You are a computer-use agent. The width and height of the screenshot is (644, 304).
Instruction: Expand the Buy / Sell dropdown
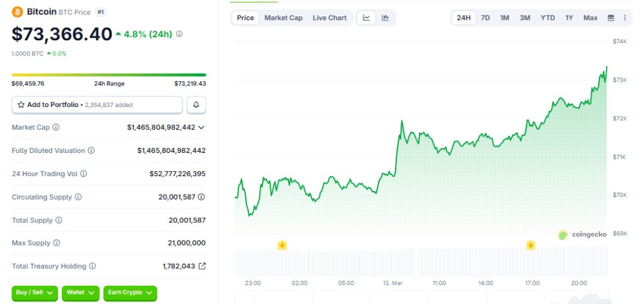(x=35, y=293)
